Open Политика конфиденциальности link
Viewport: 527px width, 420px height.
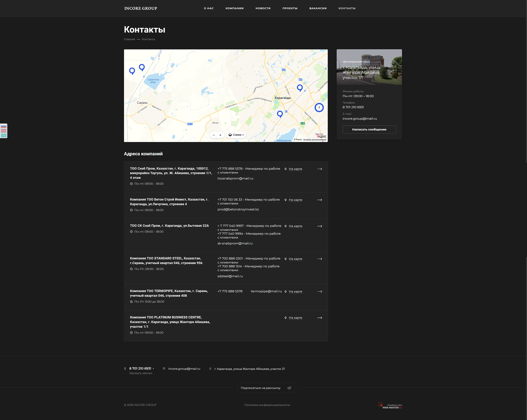(267, 405)
